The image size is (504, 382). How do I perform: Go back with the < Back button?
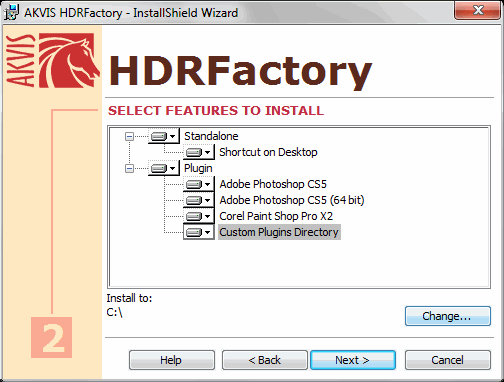265,360
